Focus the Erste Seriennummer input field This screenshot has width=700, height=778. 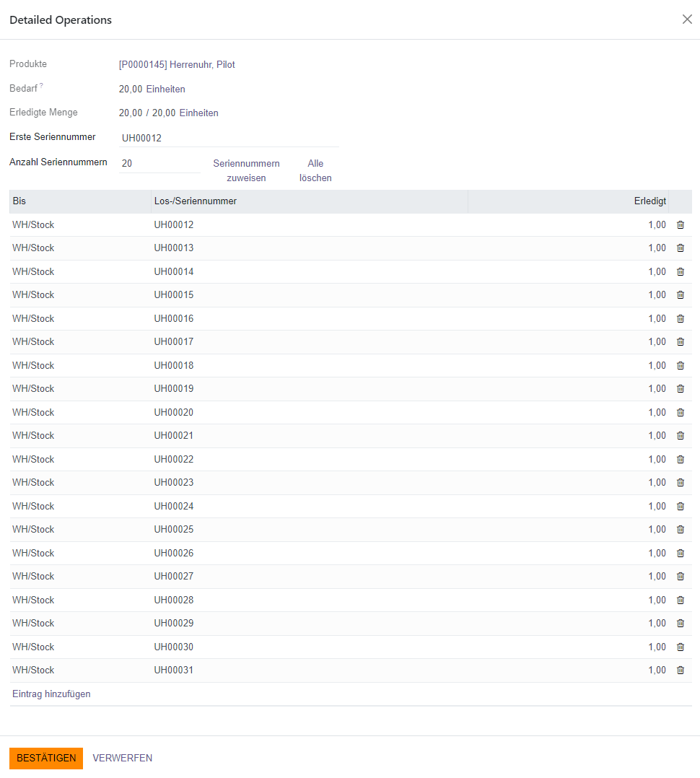(229, 138)
